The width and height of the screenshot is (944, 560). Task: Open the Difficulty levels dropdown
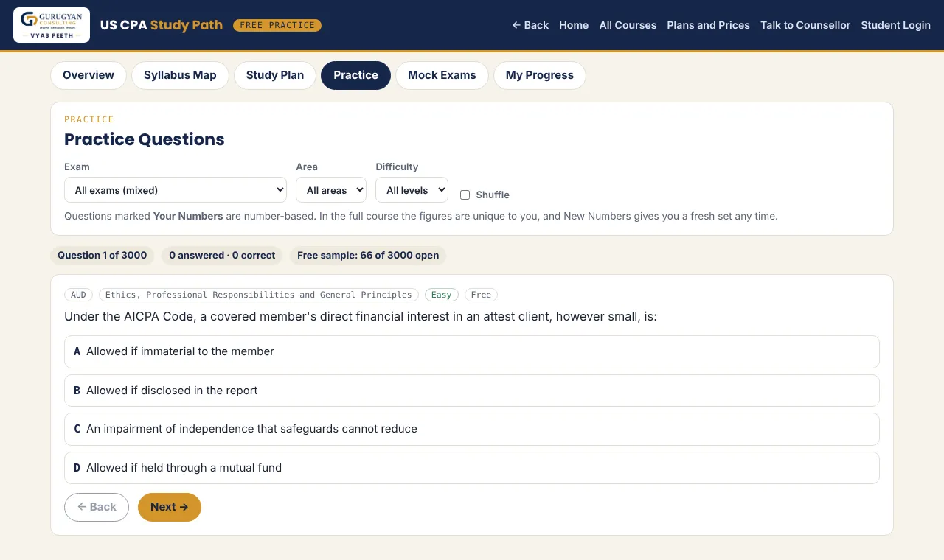pyautogui.click(x=412, y=190)
